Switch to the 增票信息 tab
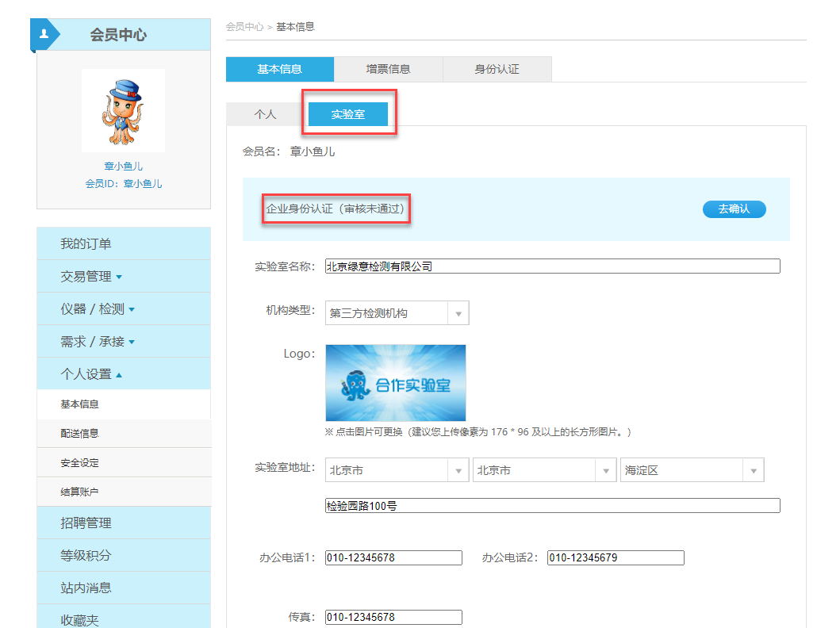Screen dimensions: 840x628 tap(388, 69)
